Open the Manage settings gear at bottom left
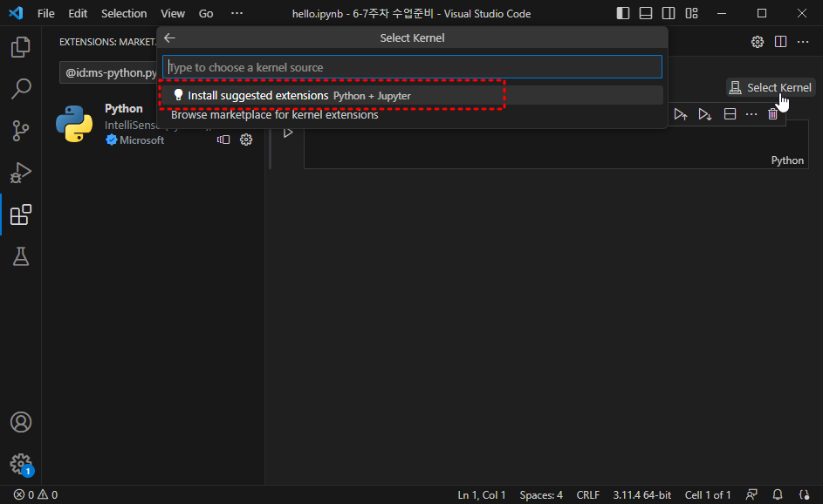This screenshot has height=504, width=823. click(20, 464)
